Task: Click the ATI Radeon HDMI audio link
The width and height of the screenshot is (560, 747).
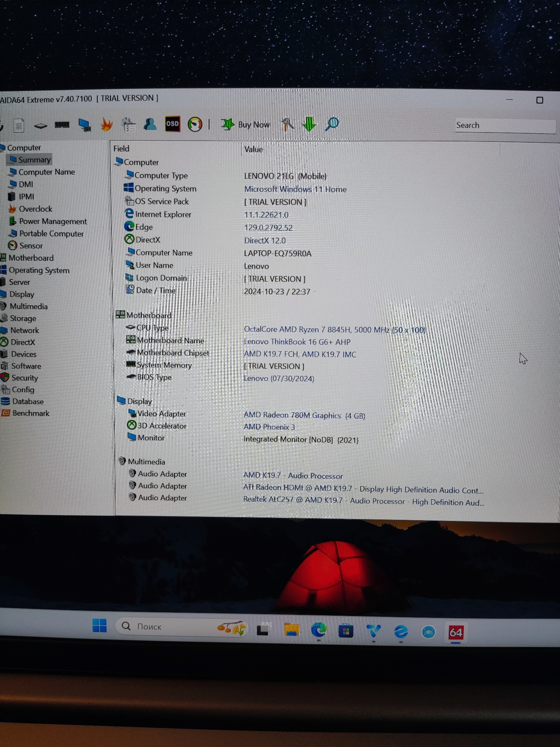Action: pyautogui.click(x=363, y=489)
